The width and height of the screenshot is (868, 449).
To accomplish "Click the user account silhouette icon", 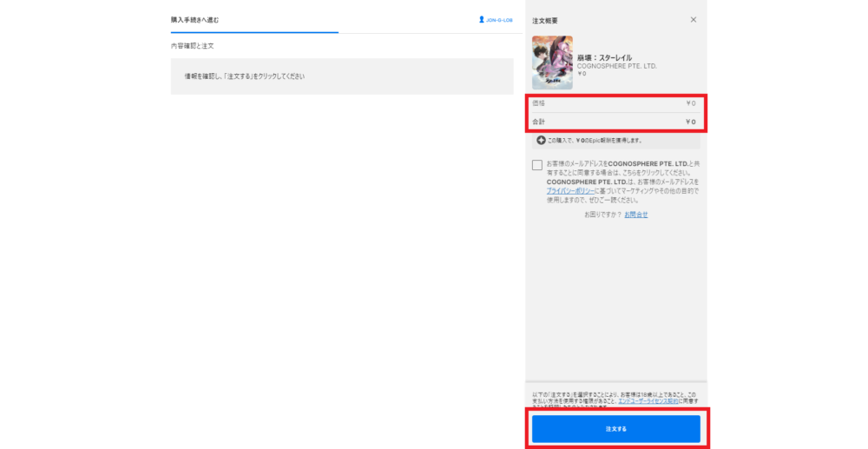I will (482, 19).
